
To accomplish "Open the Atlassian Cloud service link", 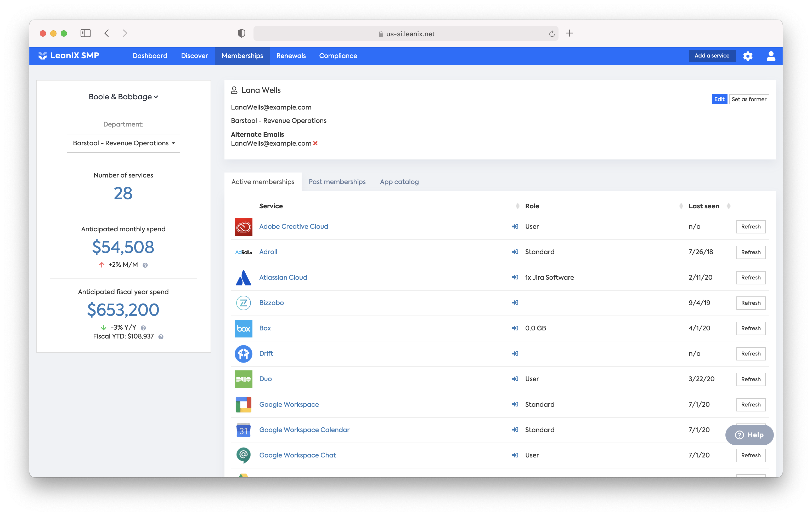I will pyautogui.click(x=283, y=277).
